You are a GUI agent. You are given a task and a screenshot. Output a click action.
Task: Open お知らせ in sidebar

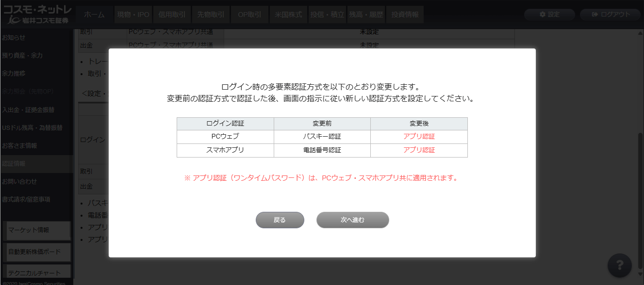tap(14, 37)
